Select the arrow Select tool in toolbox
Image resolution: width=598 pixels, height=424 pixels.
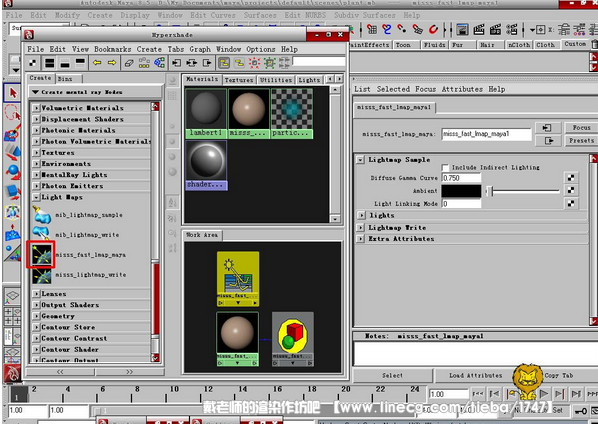coord(12,93)
